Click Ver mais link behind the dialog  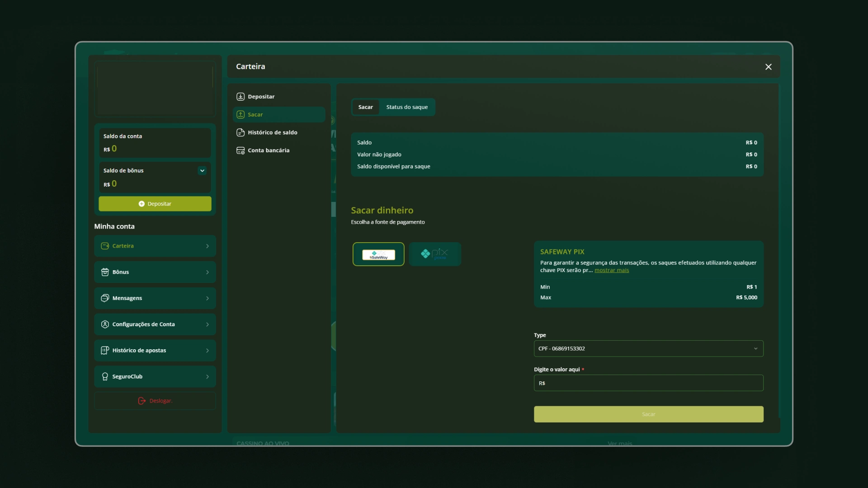620,443
